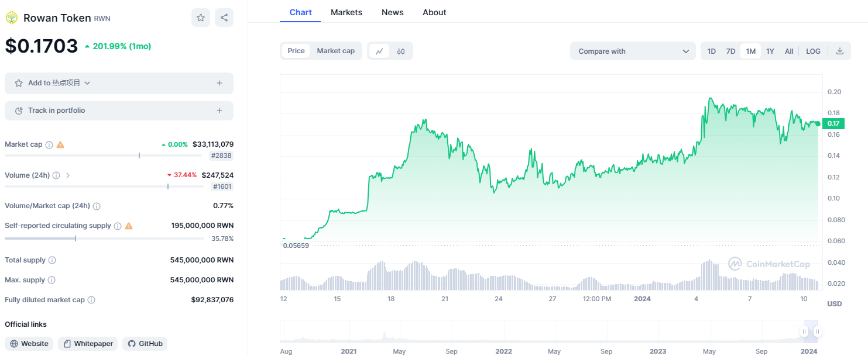868x356 pixels.
Task: Click the RWN ticker symbol
Action: (x=102, y=19)
